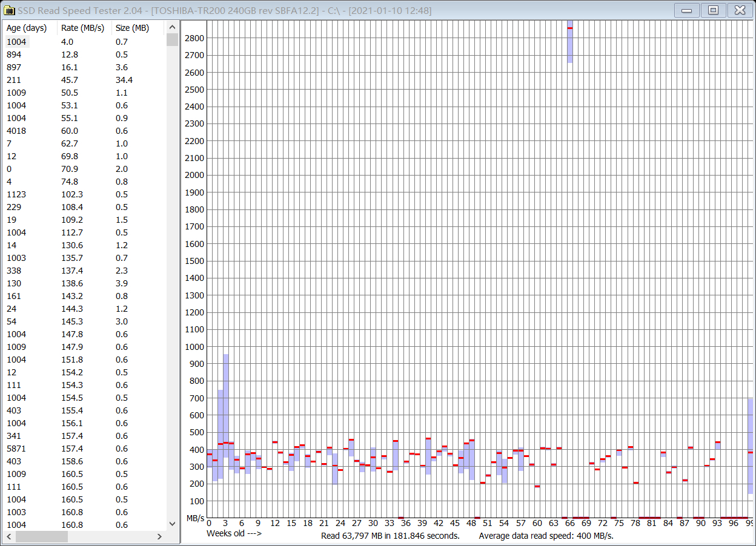Click the 1000 label on the Y axis
The height and width of the screenshot is (546, 756).
coord(194,347)
